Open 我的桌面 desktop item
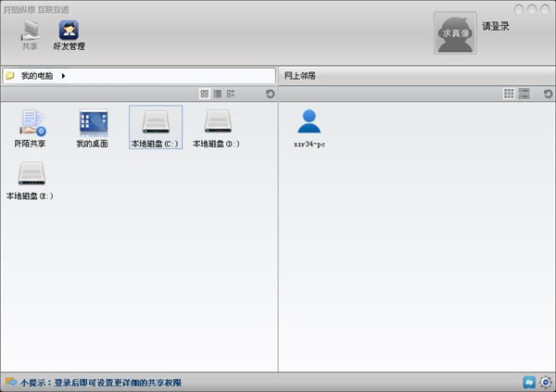 pyautogui.click(x=93, y=128)
